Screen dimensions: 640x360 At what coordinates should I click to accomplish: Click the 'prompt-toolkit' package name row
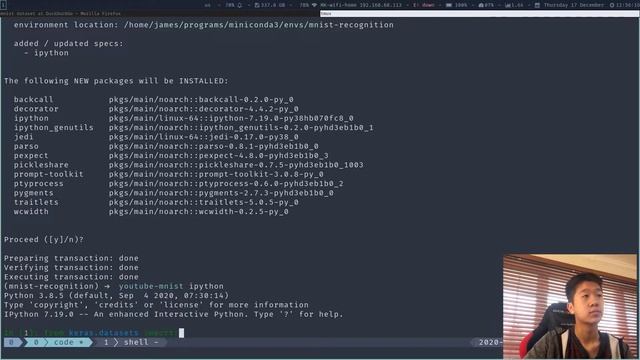(48, 174)
